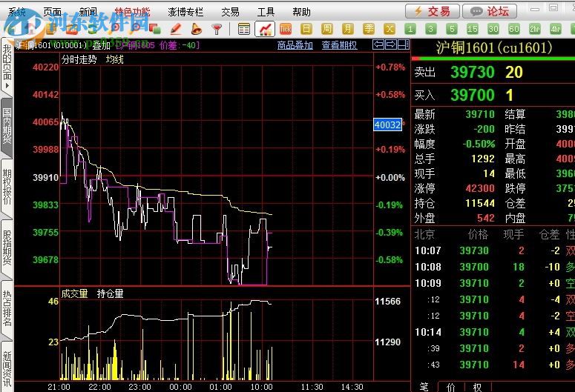Click the 总手 value 1292
This screenshot has width=575, height=392.
tap(483, 159)
